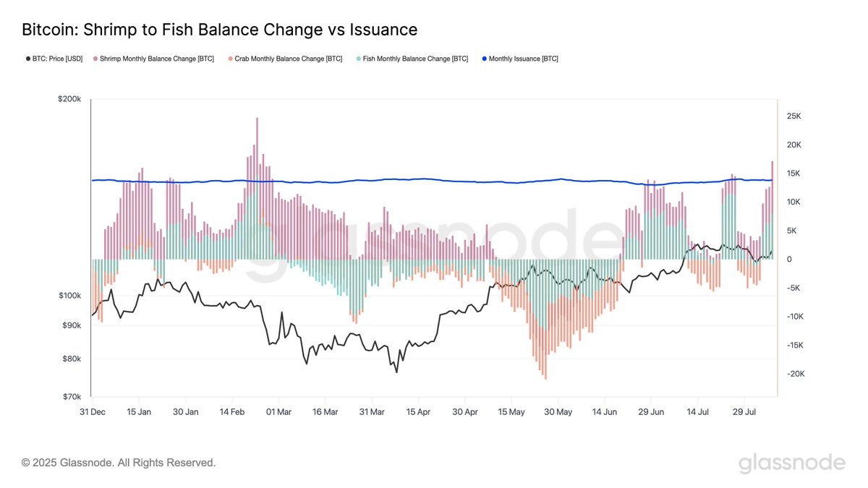Toggle Shrimp Monthly Balance Change series label
The height and width of the screenshot is (488, 868).
[x=157, y=59]
